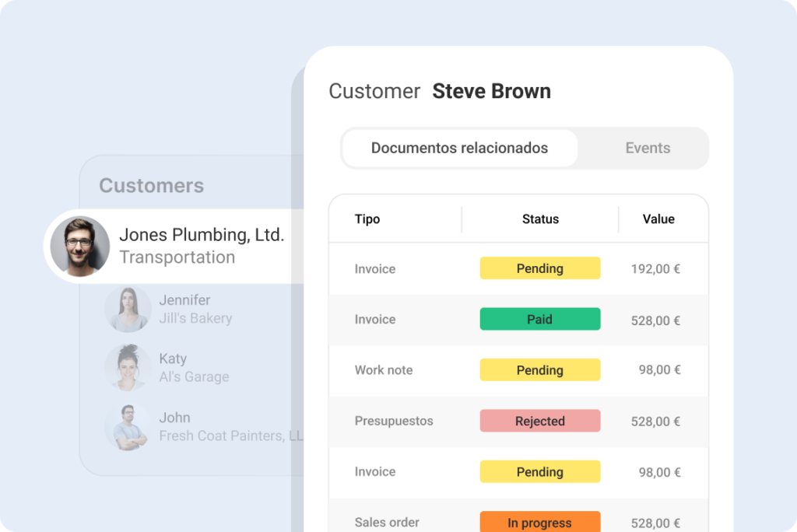This screenshot has height=532, width=797.
Task: Switch to the Events tab
Action: pyautogui.click(x=647, y=148)
